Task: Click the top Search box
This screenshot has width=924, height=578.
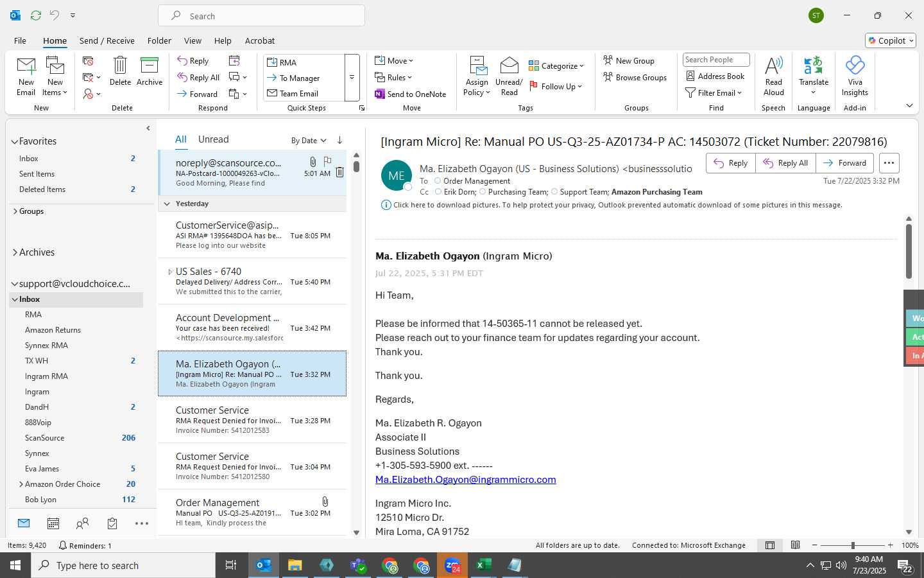Action: click(x=262, y=15)
